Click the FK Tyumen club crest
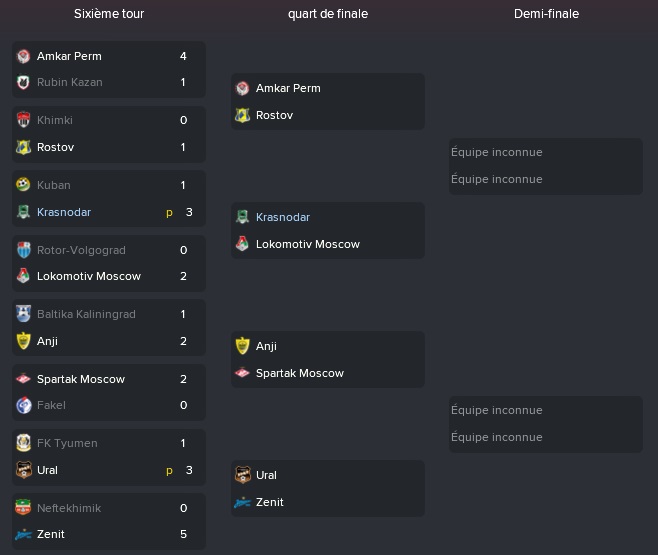 click(x=24, y=443)
